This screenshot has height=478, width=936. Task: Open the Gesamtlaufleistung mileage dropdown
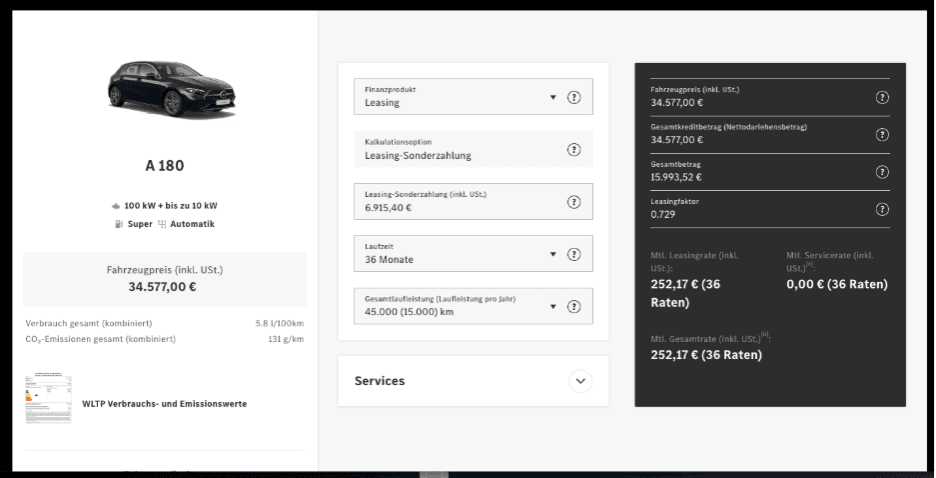(x=458, y=306)
